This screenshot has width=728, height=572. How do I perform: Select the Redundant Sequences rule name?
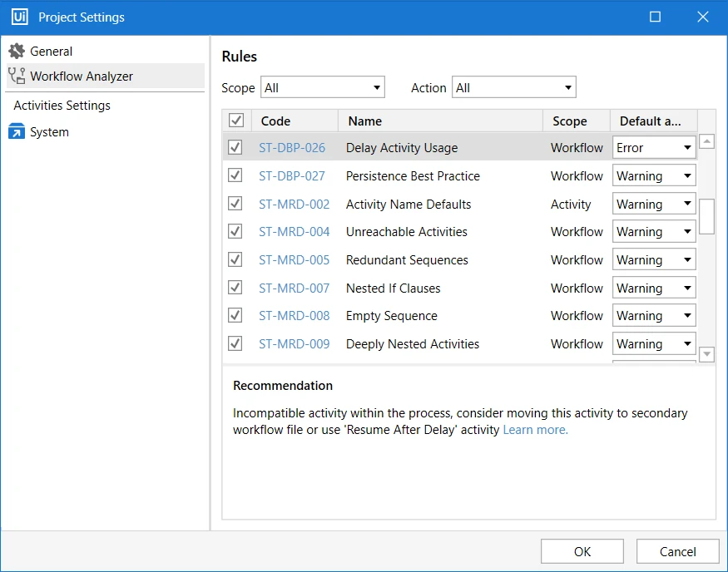407,260
